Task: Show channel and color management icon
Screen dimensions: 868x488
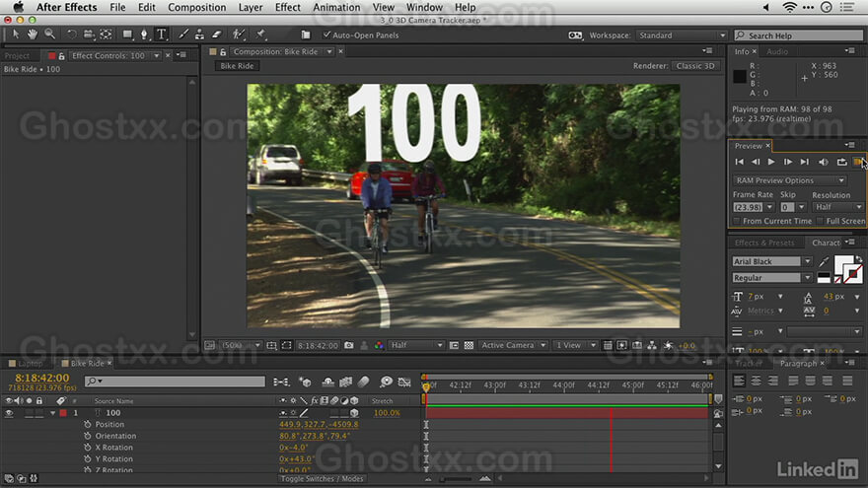Action: click(379, 345)
